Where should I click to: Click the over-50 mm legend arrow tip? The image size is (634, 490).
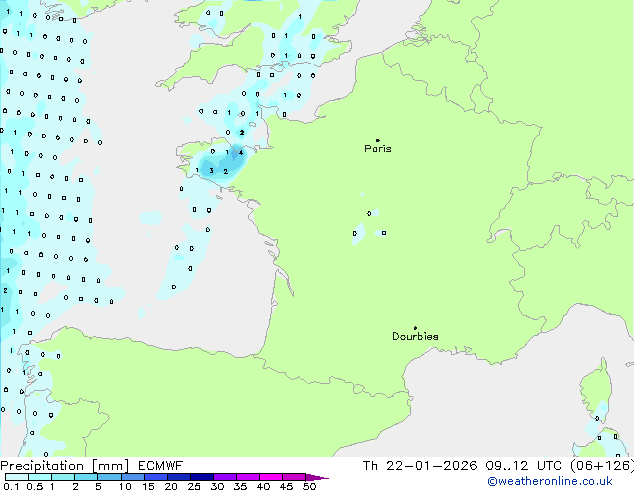coord(317,477)
